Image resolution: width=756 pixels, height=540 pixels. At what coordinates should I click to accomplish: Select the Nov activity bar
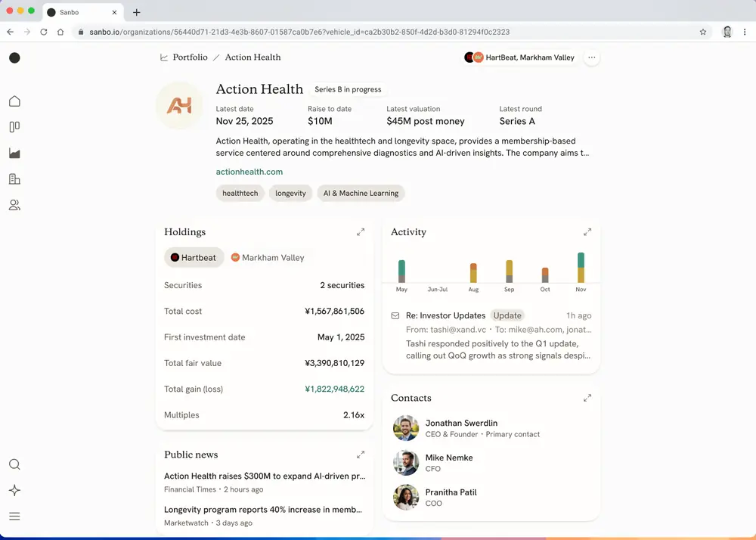pyautogui.click(x=581, y=268)
